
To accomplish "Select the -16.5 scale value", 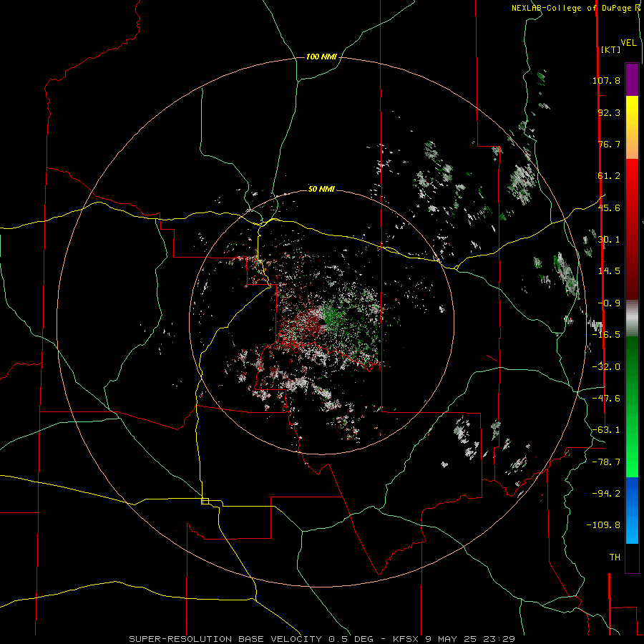I will tap(606, 335).
